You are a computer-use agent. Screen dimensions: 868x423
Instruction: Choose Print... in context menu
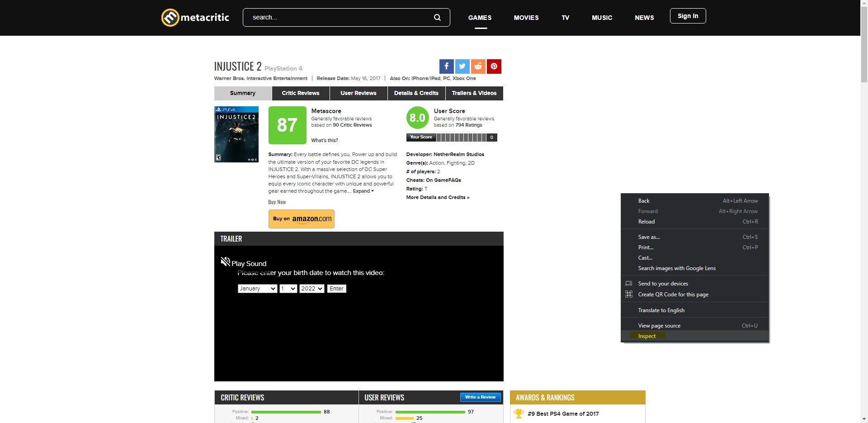(695, 247)
